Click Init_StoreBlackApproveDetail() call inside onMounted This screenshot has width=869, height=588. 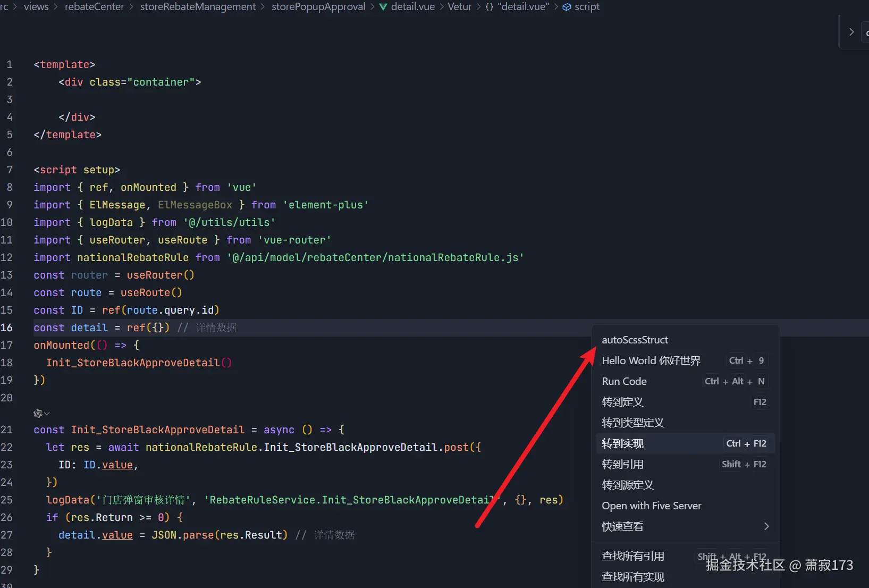139,363
